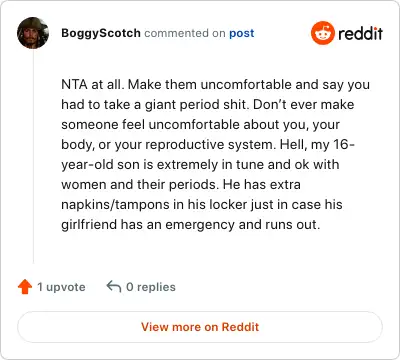Click the comment line starting "NTA at all"

(x=216, y=85)
